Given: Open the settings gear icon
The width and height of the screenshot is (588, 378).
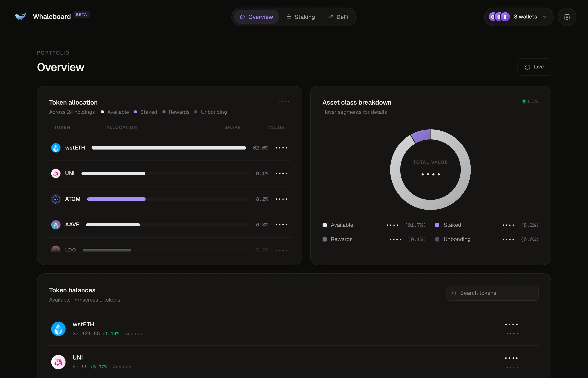Looking at the screenshot, I should click(567, 17).
